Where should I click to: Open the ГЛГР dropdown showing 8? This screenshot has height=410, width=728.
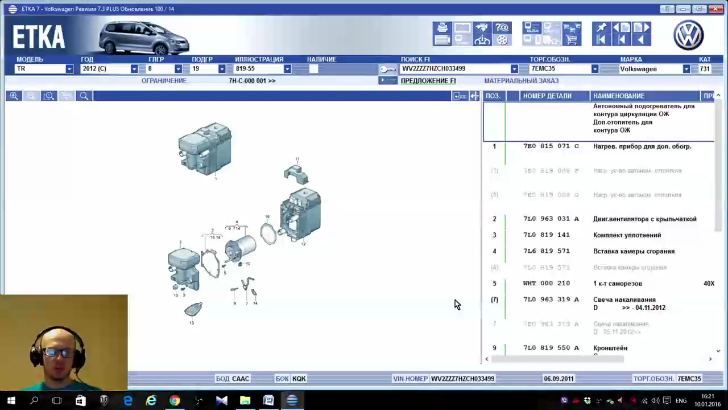point(178,69)
